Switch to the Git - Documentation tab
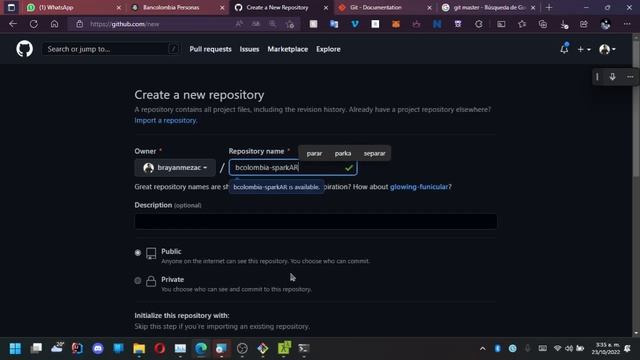This screenshot has height=360, width=640. [384, 7]
